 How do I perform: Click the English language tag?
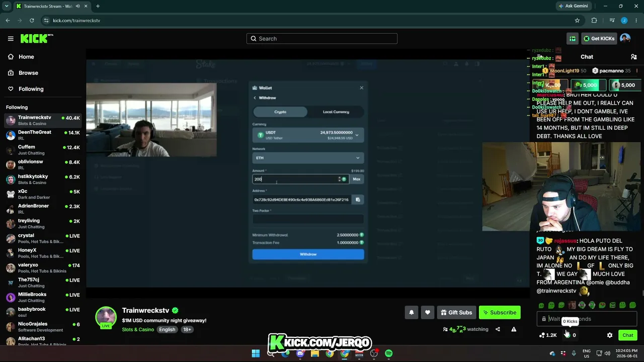[x=167, y=330]
